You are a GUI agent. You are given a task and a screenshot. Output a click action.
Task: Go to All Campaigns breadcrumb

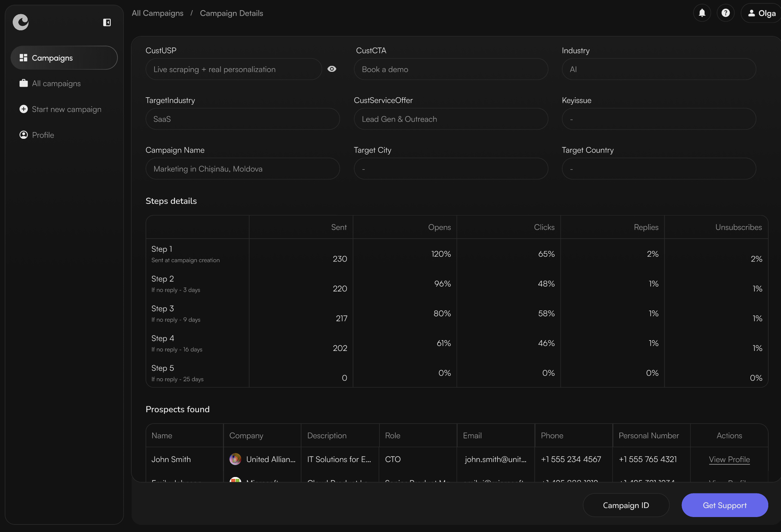click(157, 13)
